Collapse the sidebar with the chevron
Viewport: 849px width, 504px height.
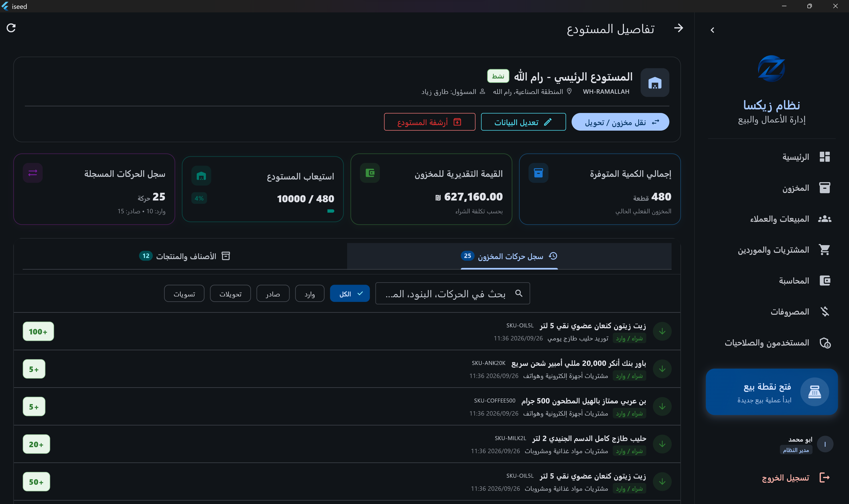pyautogui.click(x=712, y=30)
